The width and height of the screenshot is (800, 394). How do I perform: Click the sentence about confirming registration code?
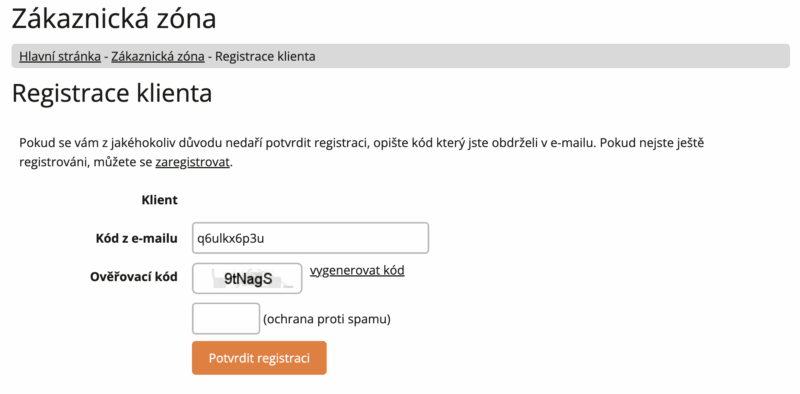pos(308,143)
